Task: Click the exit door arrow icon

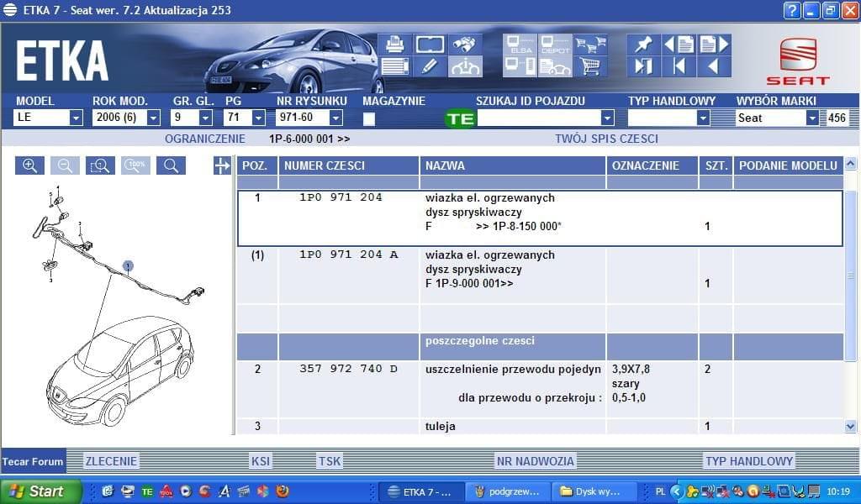Action: pyautogui.click(x=643, y=67)
